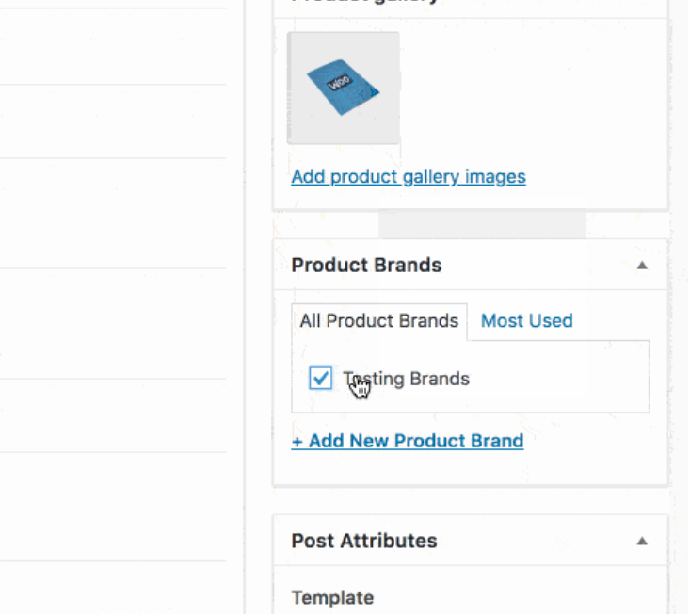Select the All Product Brands tab
This screenshot has width=690, height=616.
click(x=378, y=321)
